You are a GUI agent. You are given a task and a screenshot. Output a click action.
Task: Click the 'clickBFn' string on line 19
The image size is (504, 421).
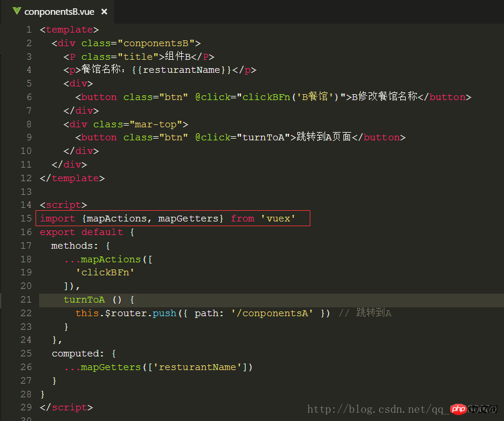point(105,272)
